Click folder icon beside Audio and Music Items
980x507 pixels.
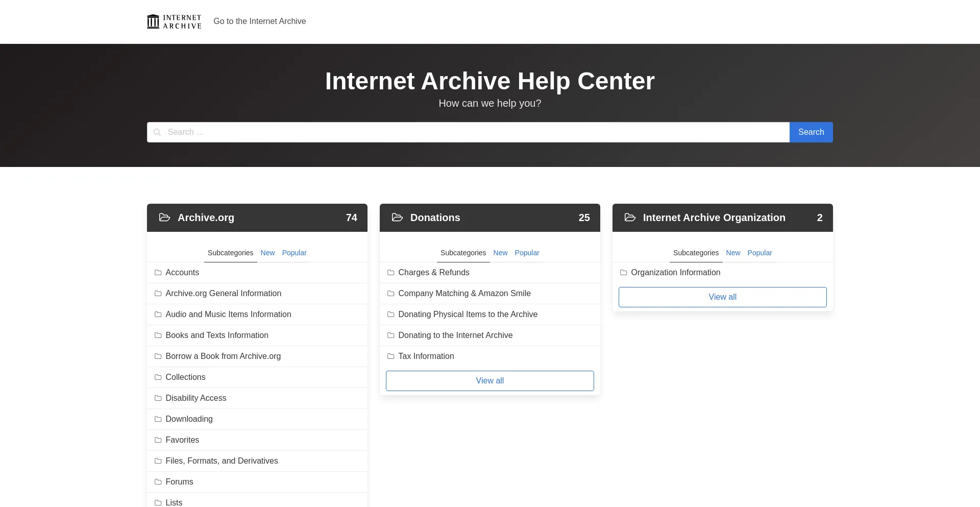pyautogui.click(x=158, y=315)
